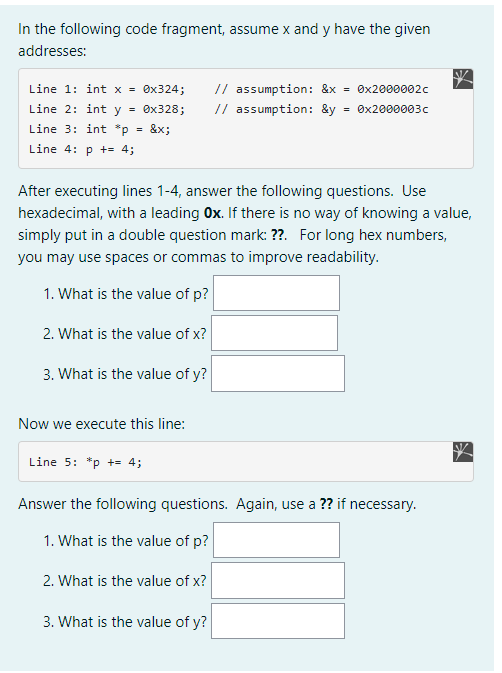This screenshot has width=502, height=673.
Task: Select the 'value of p' box after Line 5
Action: point(276,540)
